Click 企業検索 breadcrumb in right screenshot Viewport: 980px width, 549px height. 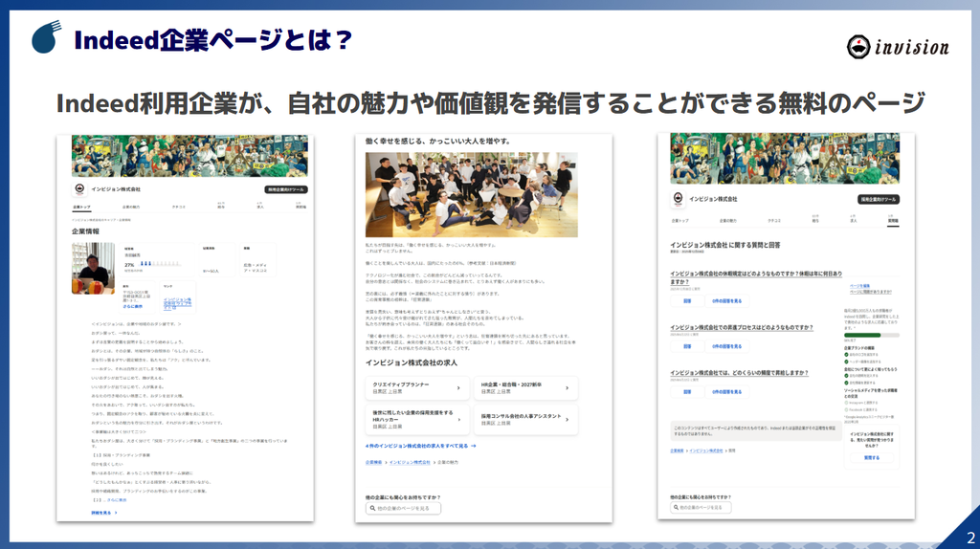point(677,450)
